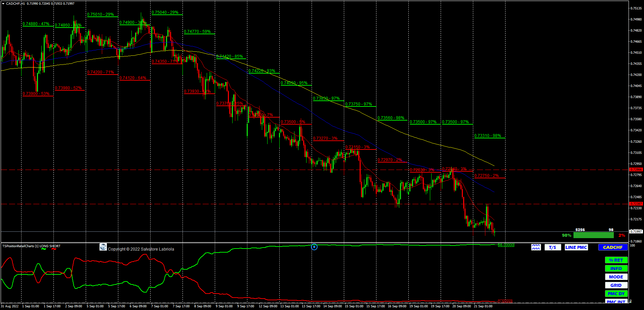Click the green 98.00000 indicator value
The width and height of the screenshot is (644, 310).
pyautogui.click(x=506, y=245)
